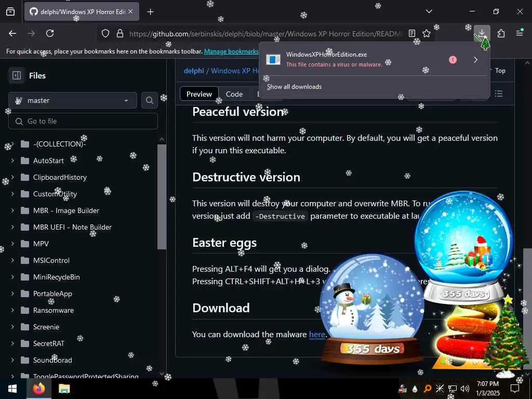Expand the CustomUtility folder
The image size is (532, 399).
(12, 194)
